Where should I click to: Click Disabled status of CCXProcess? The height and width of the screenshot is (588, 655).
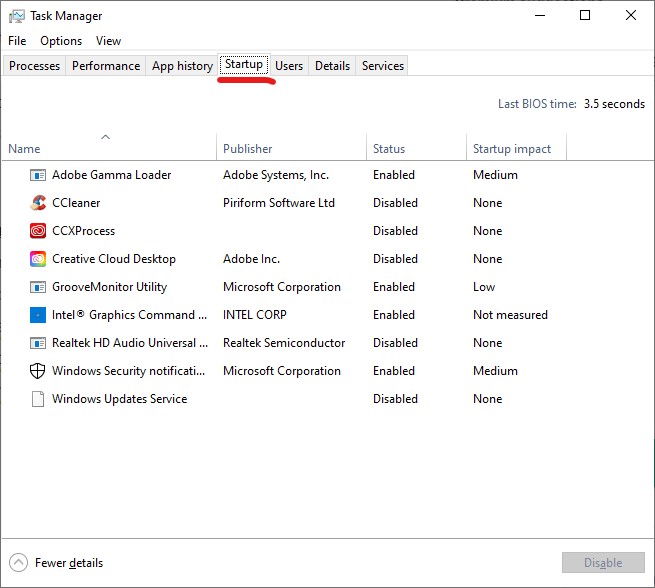(395, 231)
